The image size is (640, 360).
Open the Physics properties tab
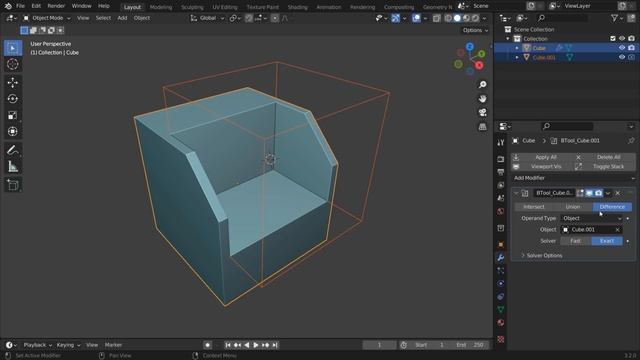pyautogui.click(x=501, y=284)
